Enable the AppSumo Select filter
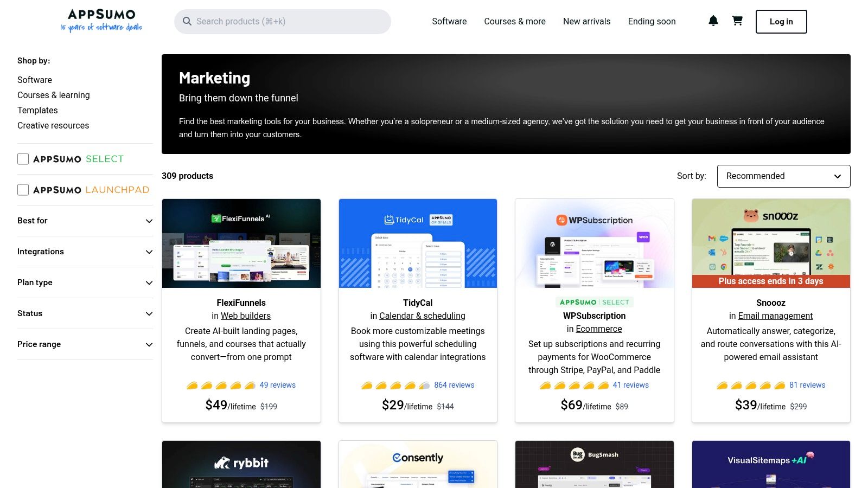The image size is (868, 488). (23, 158)
